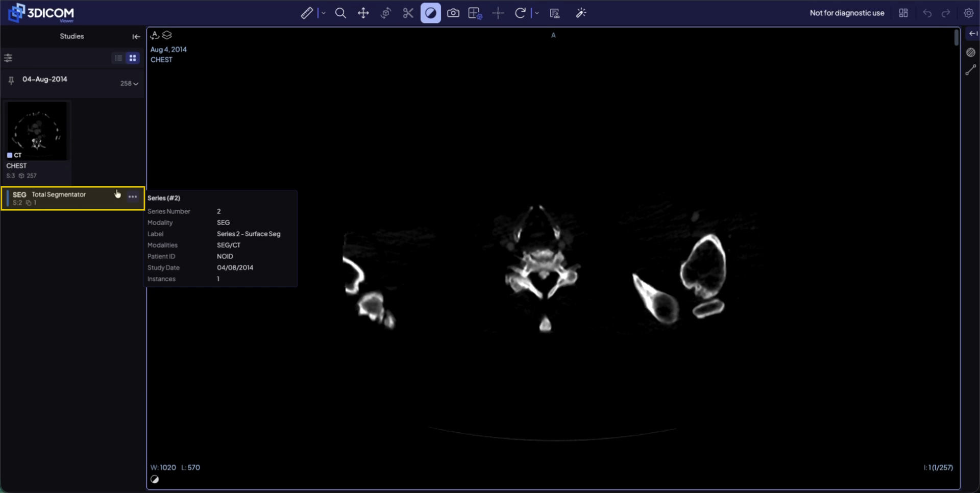Click the reset rotate arrow icon

[x=520, y=13]
